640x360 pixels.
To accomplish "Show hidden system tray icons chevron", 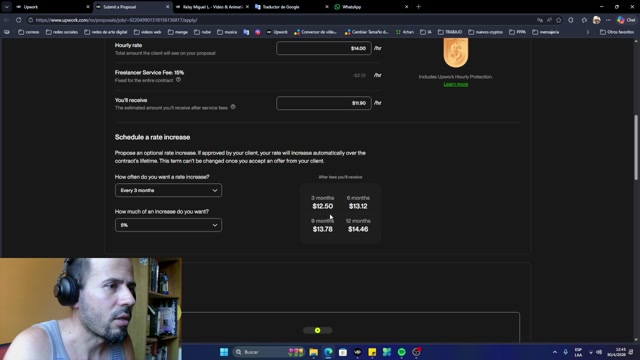I will coord(555,352).
